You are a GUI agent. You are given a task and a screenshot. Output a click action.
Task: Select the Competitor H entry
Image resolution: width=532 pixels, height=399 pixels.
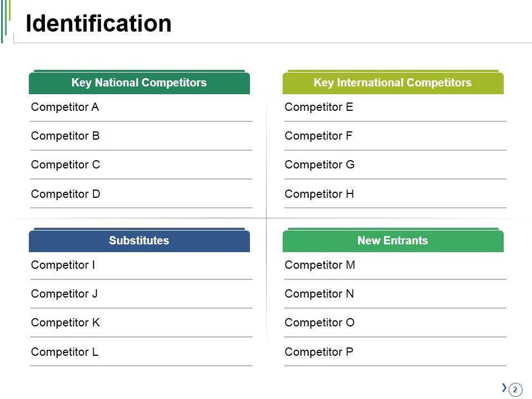319,195
